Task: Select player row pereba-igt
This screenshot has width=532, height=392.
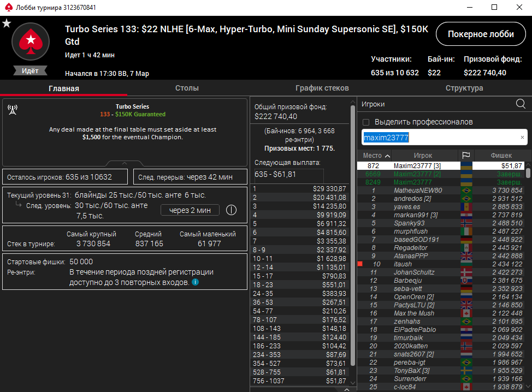Action: (x=441, y=363)
